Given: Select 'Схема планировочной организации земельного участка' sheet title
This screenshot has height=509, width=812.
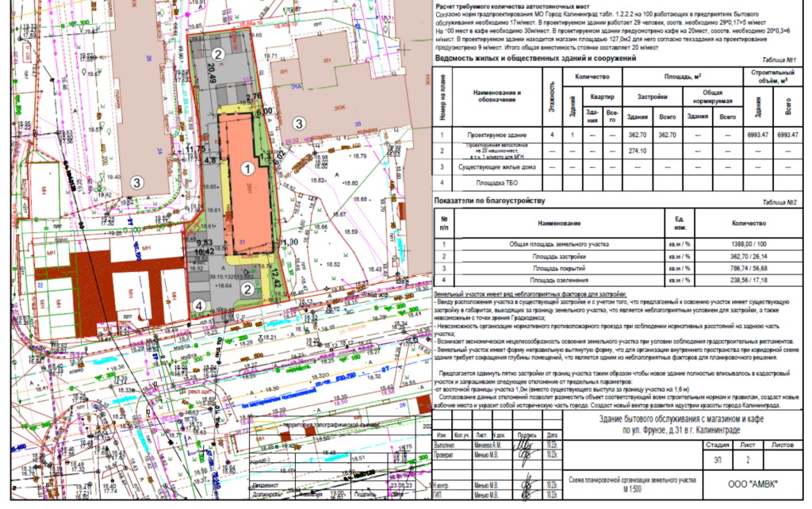Looking at the screenshot, I should 633,480.
